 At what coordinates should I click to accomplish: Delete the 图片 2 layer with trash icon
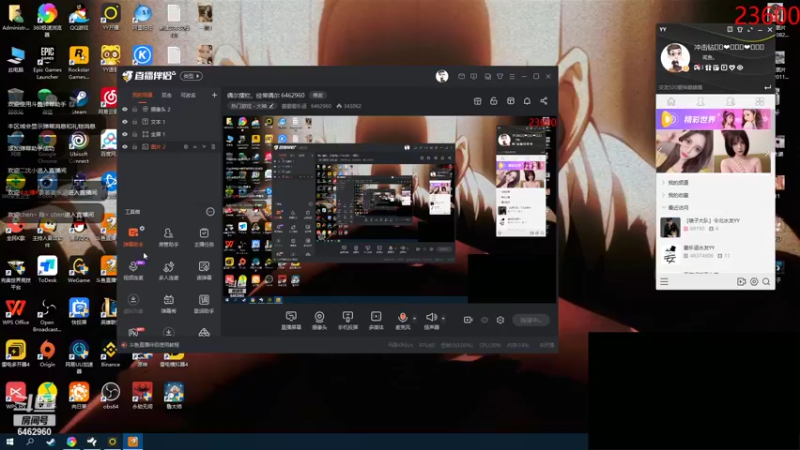pos(213,147)
